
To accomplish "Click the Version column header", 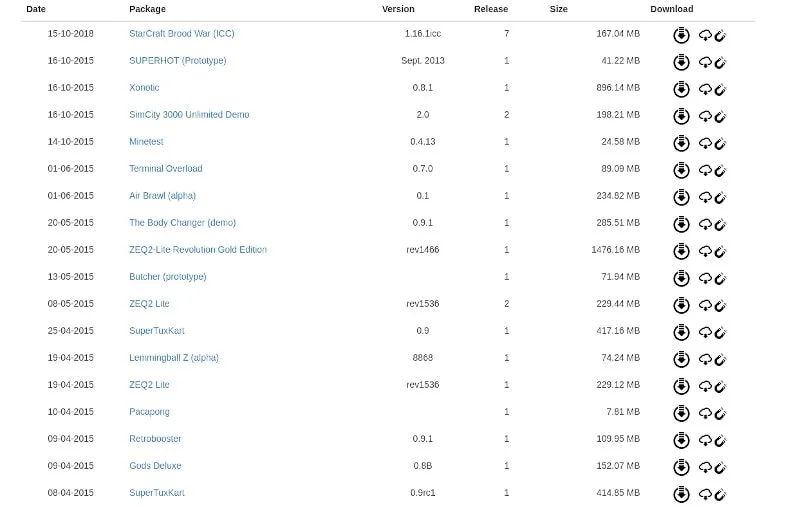I will (x=398, y=9).
